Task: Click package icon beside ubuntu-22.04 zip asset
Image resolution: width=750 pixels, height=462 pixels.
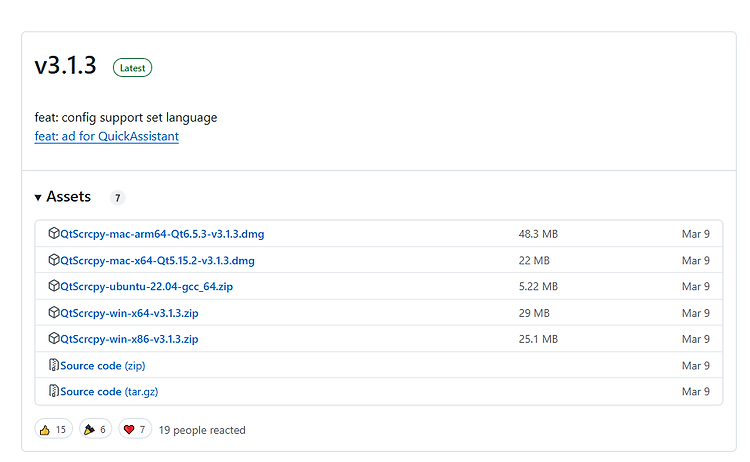Action: click(54, 286)
